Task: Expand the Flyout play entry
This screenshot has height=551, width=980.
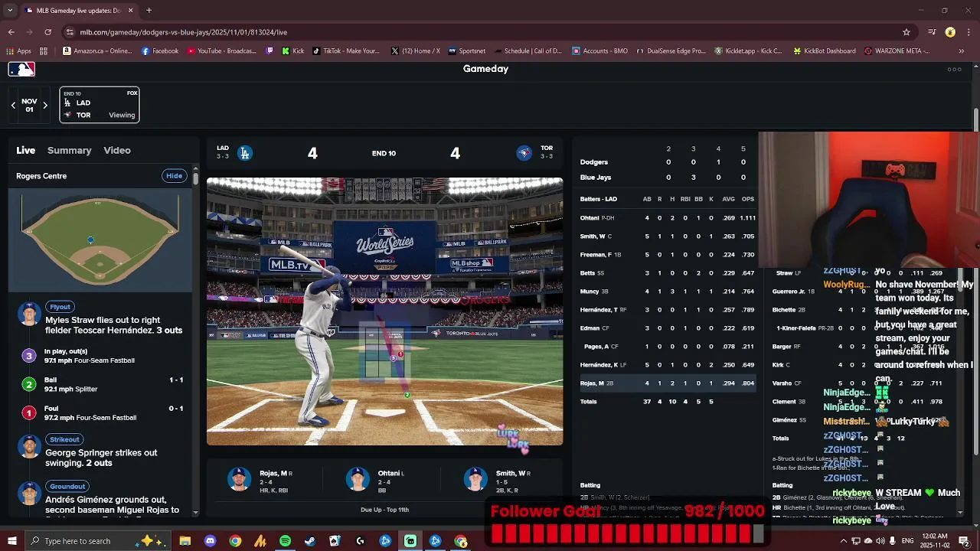Action: point(60,307)
